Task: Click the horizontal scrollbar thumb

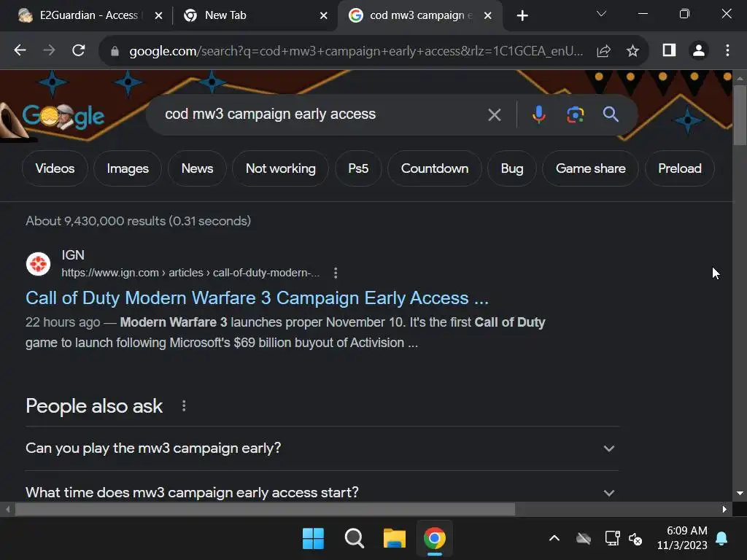Action: pos(265,509)
